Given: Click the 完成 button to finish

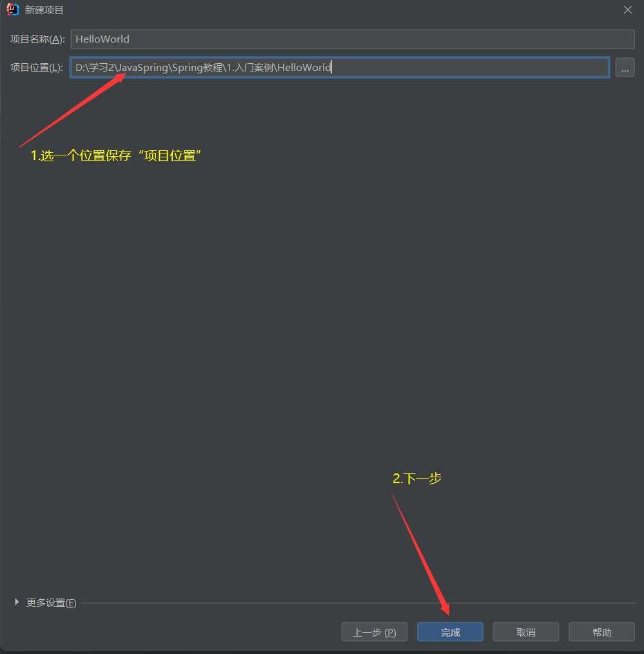Looking at the screenshot, I should pyautogui.click(x=450, y=632).
